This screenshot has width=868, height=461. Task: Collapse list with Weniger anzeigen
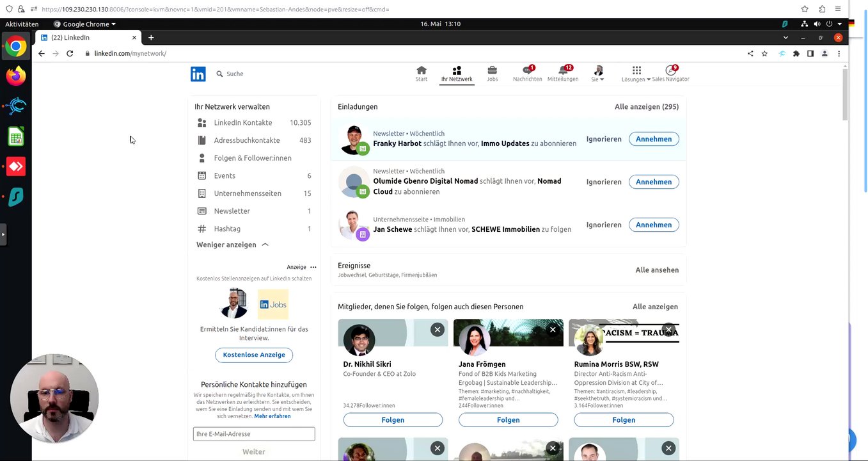(232, 245)
